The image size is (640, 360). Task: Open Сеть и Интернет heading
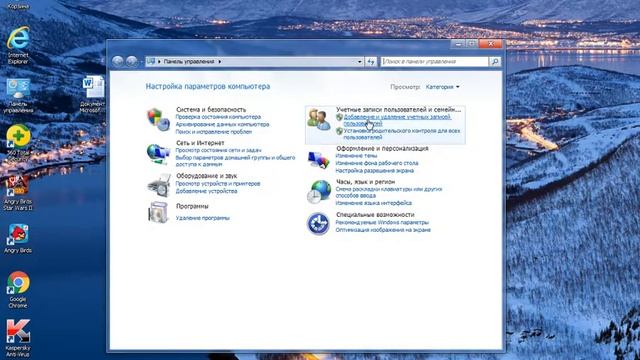(200, 143)
